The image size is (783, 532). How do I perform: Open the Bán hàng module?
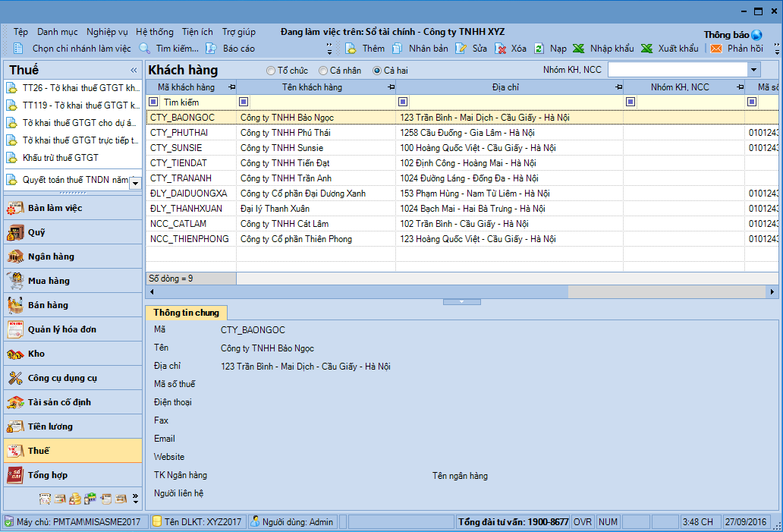(48, 305)
